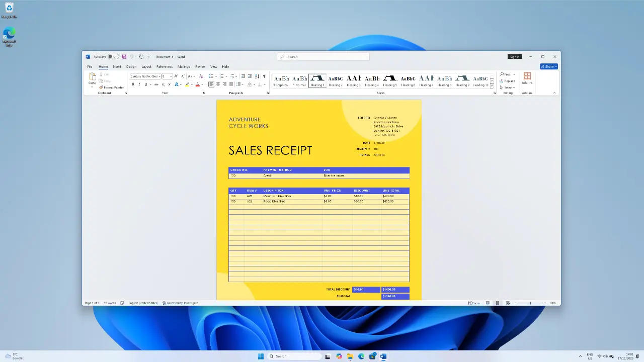The image size is (644, 362).
Task: Click Accessibility: Investigate in status bar
Action: [x=180, y=303]
